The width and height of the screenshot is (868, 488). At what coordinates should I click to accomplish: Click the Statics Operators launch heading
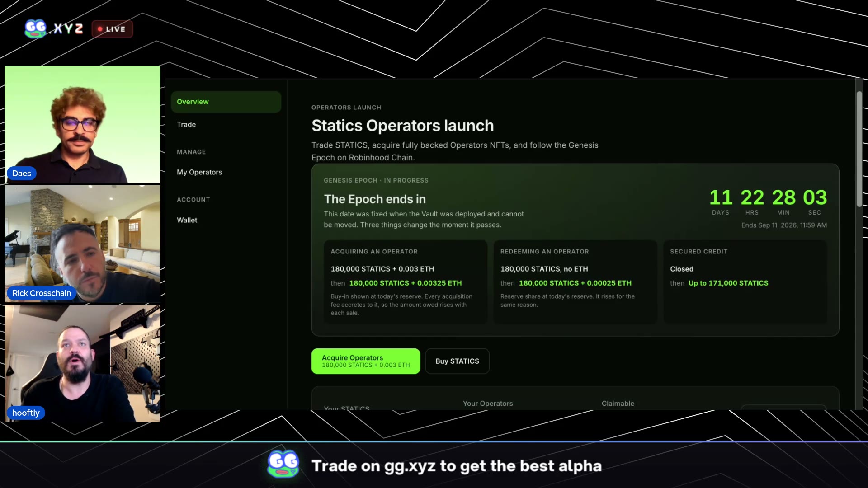tap(402, 126)
